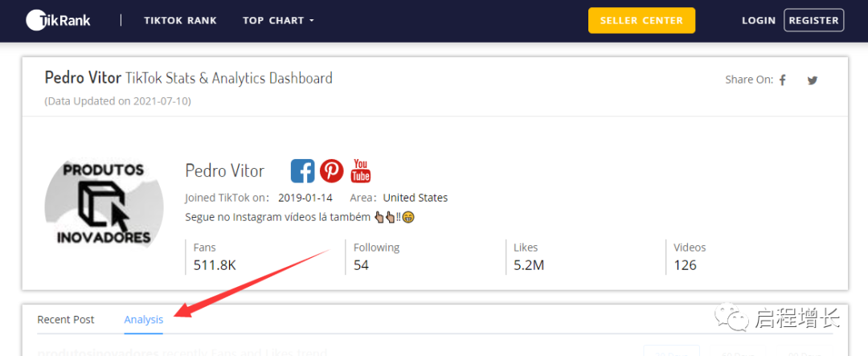Share dashboard on Twitter
Screen dimensions: 868x356
(812, 80)
